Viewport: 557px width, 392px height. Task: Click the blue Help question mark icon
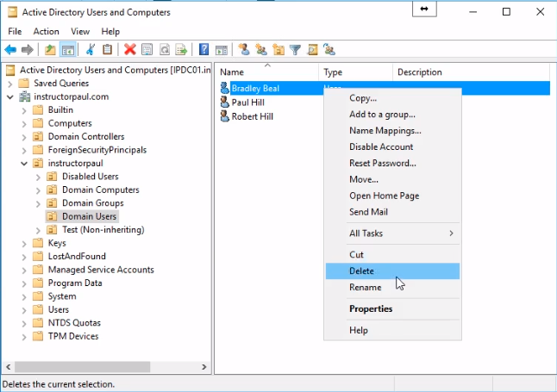click(x=203, y=50)
